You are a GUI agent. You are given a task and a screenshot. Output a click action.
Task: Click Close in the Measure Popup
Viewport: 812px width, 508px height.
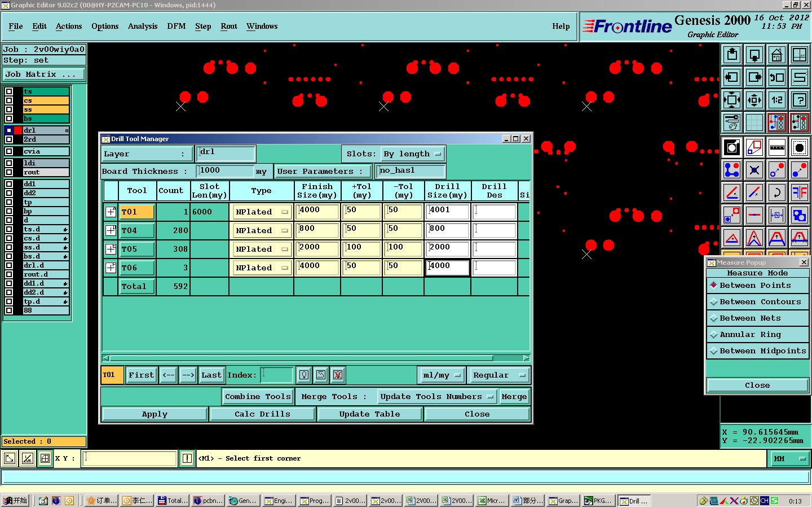(x=757, y=386)
